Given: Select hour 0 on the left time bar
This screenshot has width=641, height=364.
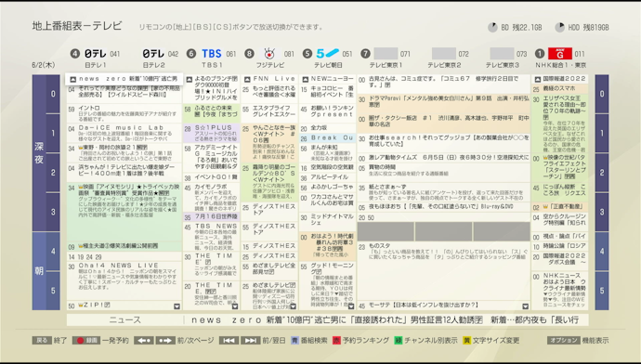Looking at the screenshot, I should [53, 94].
